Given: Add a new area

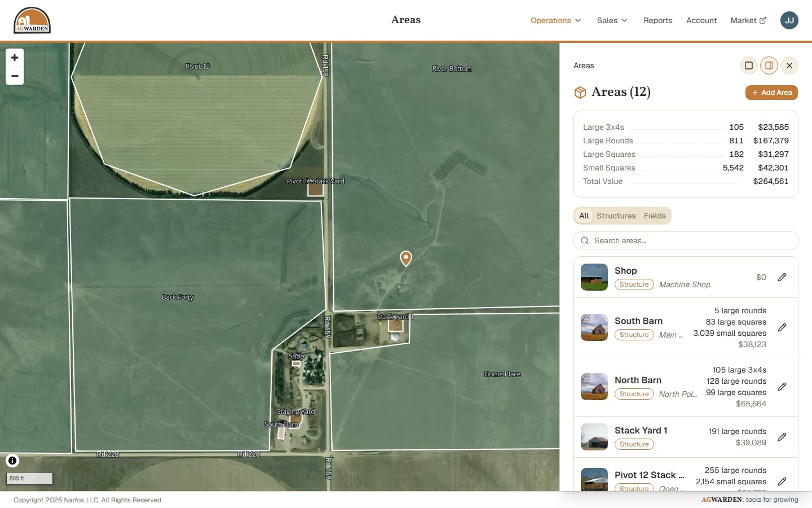Looking at the screenshot, I should (771, 93).
